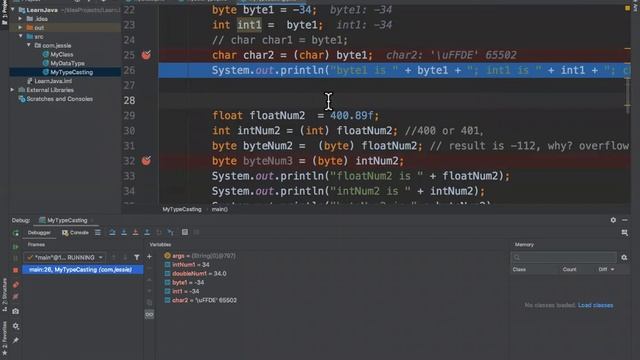
Task: Click the Force Step Into red arrow icon
Action: (135, 232)
